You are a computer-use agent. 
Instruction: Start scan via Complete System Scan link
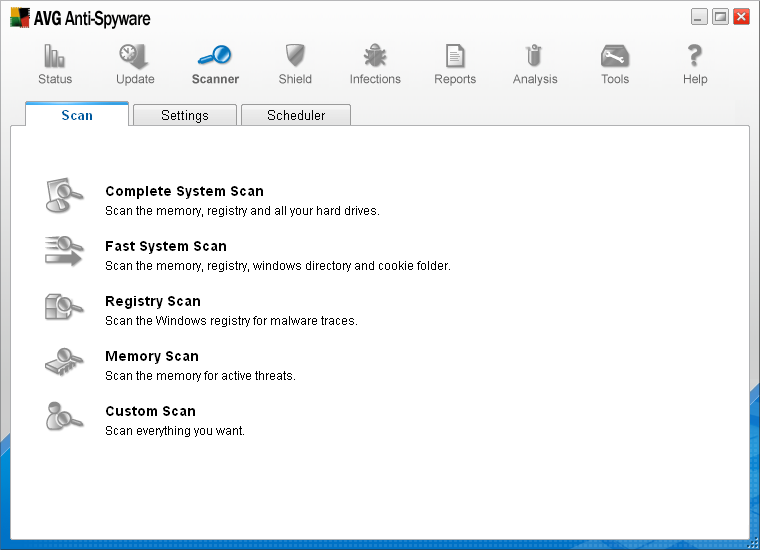[184, 191]
